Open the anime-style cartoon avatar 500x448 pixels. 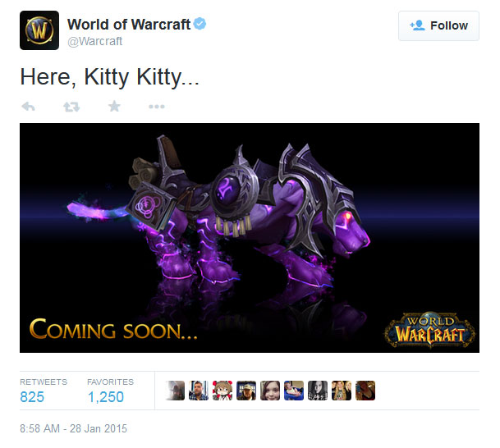tap(222, 391)
